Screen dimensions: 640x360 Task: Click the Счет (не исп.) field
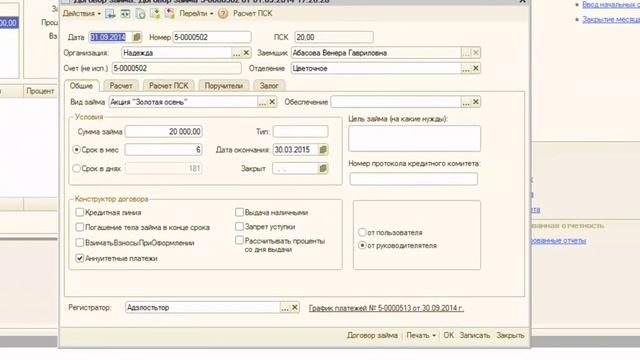[177, 68]
